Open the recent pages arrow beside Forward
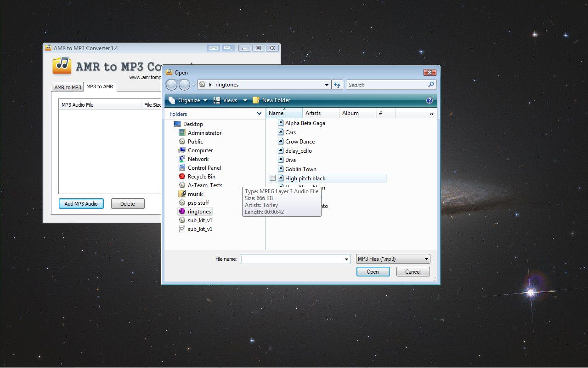The image size is (588, 368). point(194,85)
